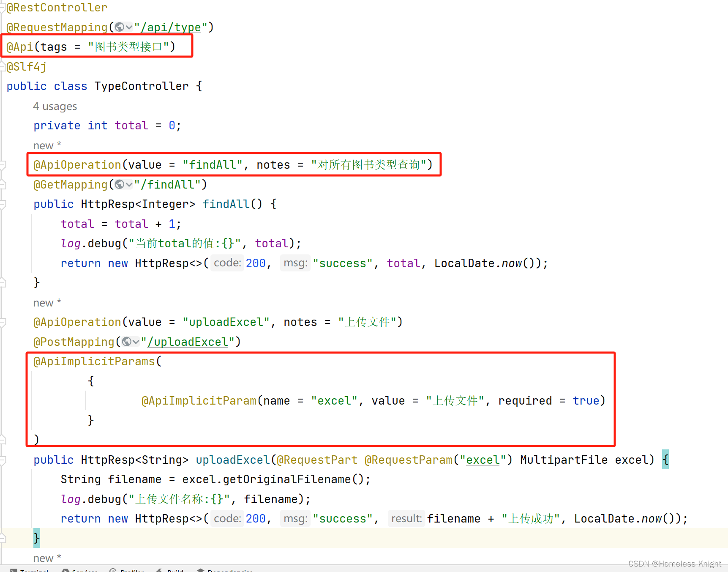Viewport: 728px width, 572px height.
Task: Click the @RestController annotation
Action: click(x=57, y=8)
